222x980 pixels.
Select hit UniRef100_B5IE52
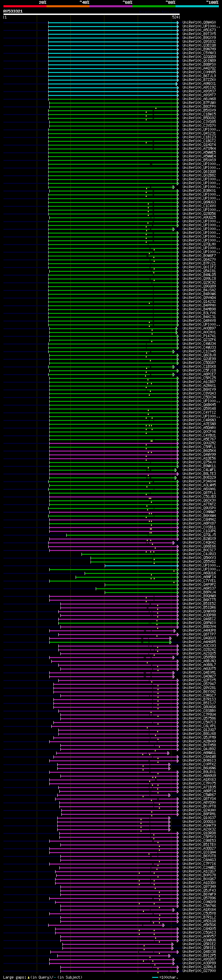click(x=199, y=604)
